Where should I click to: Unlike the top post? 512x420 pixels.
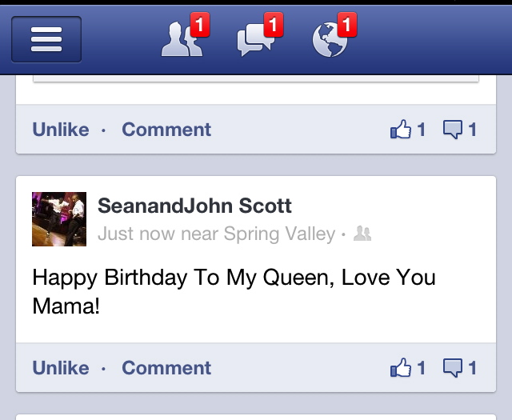61,130
